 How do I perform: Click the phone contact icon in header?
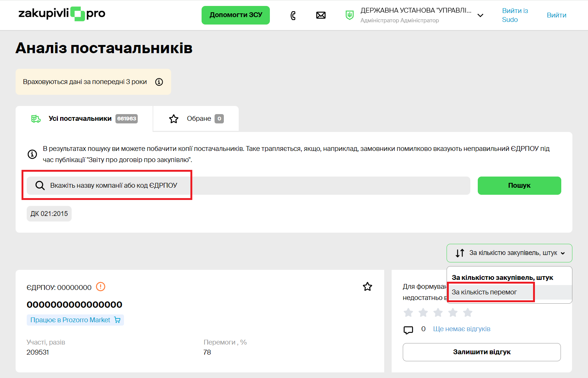click(x=293, y=15)
